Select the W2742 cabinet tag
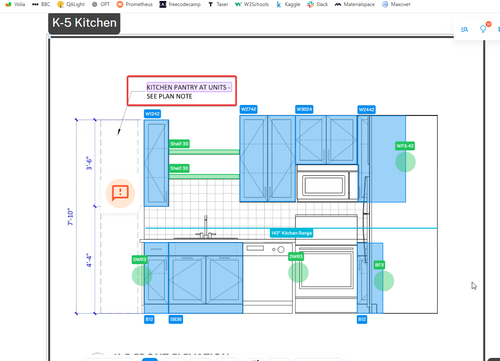Screen dimensions: 500x361 coord(249,109)
